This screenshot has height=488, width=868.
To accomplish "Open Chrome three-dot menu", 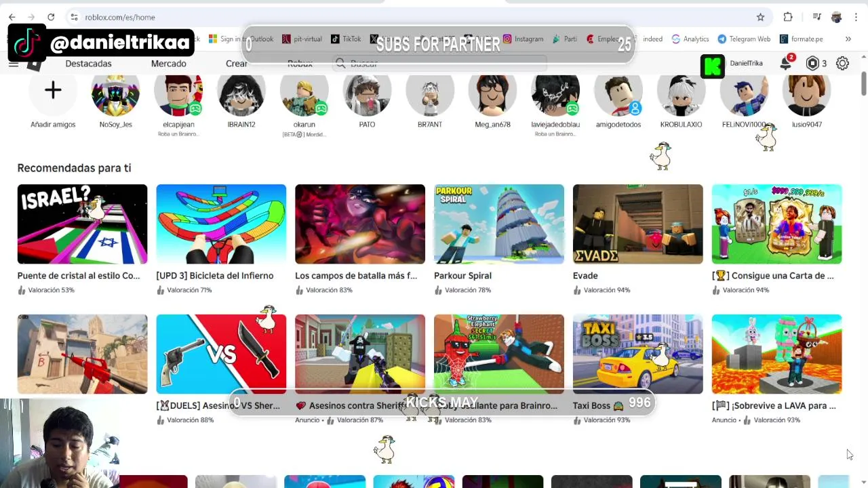I will tap(856, 17).
